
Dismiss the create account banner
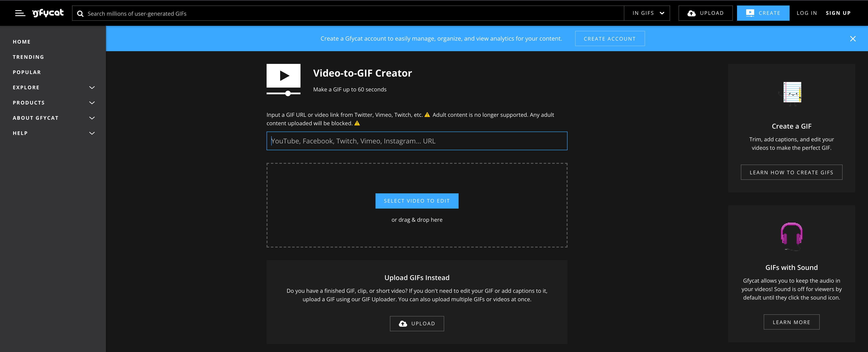tap(853, 39)
